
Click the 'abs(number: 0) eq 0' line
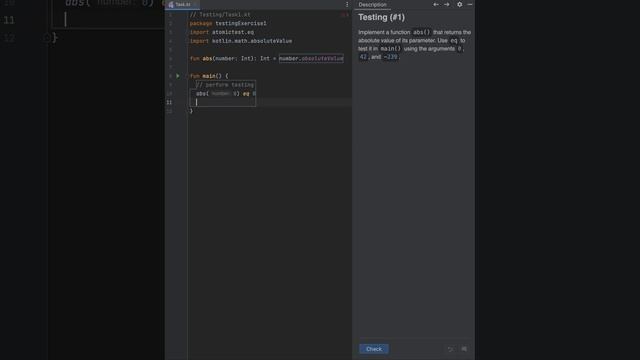point(226,93)
